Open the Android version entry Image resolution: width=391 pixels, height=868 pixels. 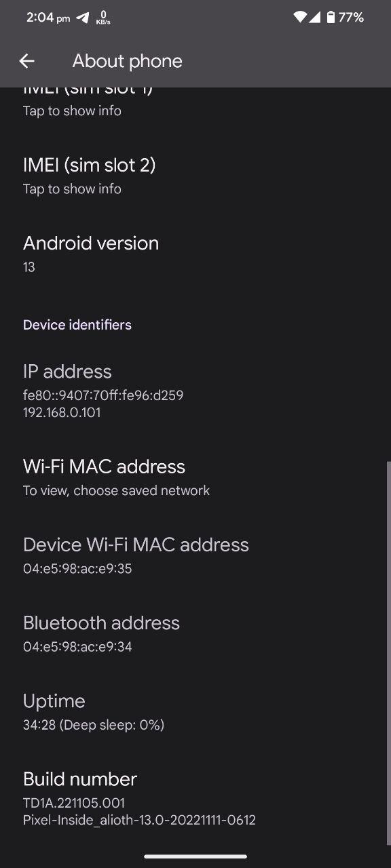[x=195, y=254]
